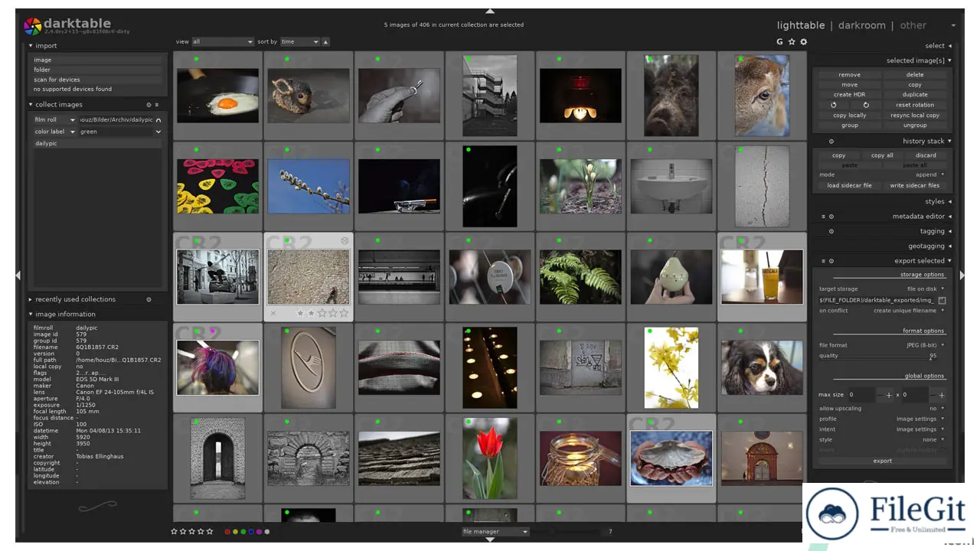This screenshot has width=980, height=551.
Task: Click write sidecar files button
Action: point(914,185)
